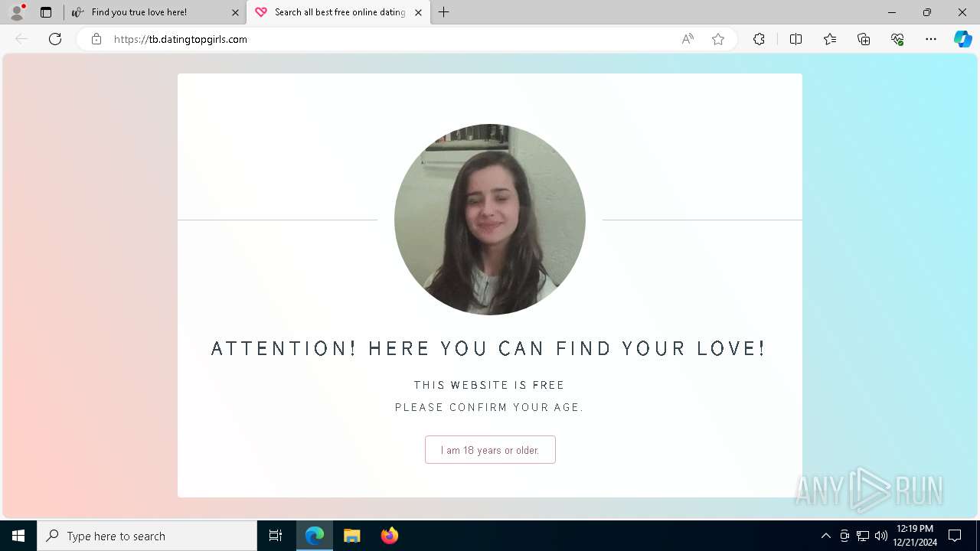
Task: Open the Windows Start menu
Action: (18, 536)
